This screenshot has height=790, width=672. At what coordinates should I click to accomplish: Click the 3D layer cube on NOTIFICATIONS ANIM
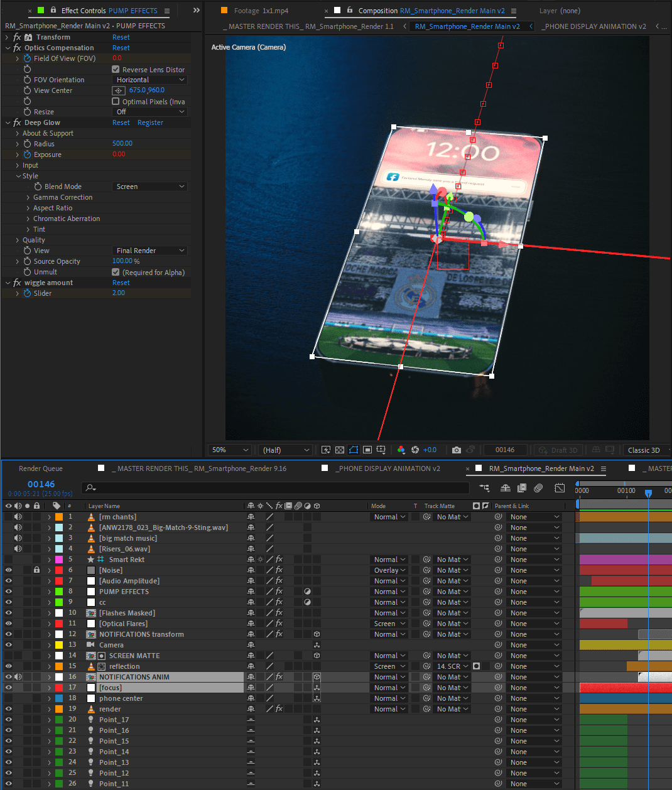click(x=317, y=677)
